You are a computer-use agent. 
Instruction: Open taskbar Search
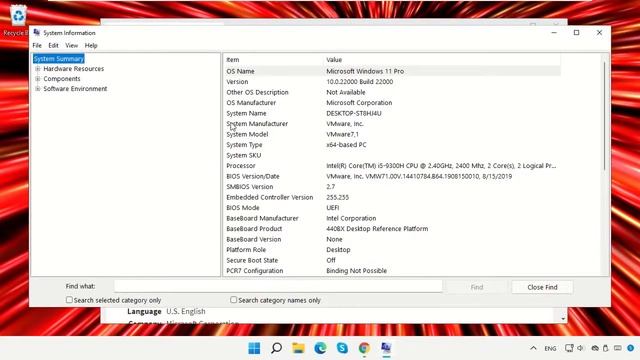point(276,348)
